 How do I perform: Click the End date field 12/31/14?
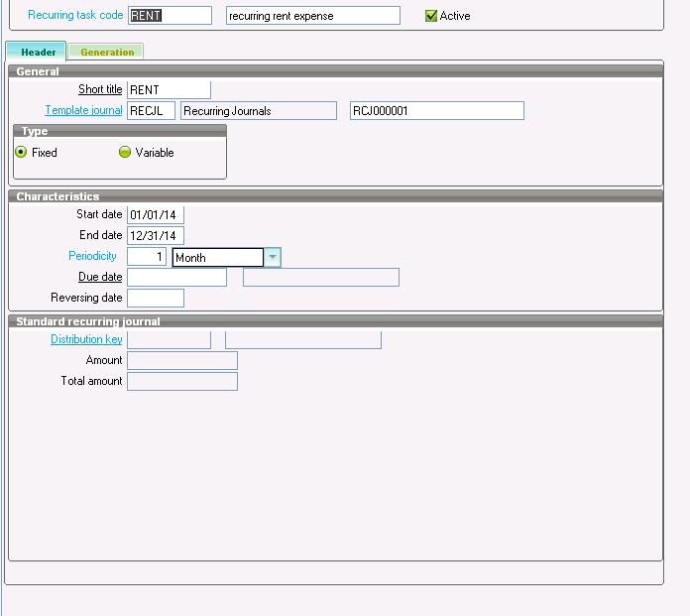click(156, 235)
